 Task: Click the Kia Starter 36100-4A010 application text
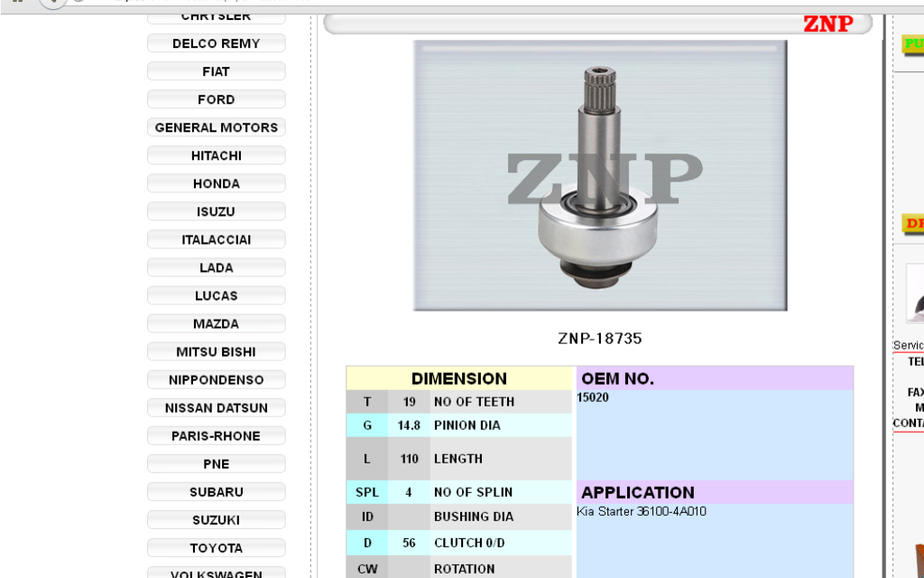click(642, 511)
